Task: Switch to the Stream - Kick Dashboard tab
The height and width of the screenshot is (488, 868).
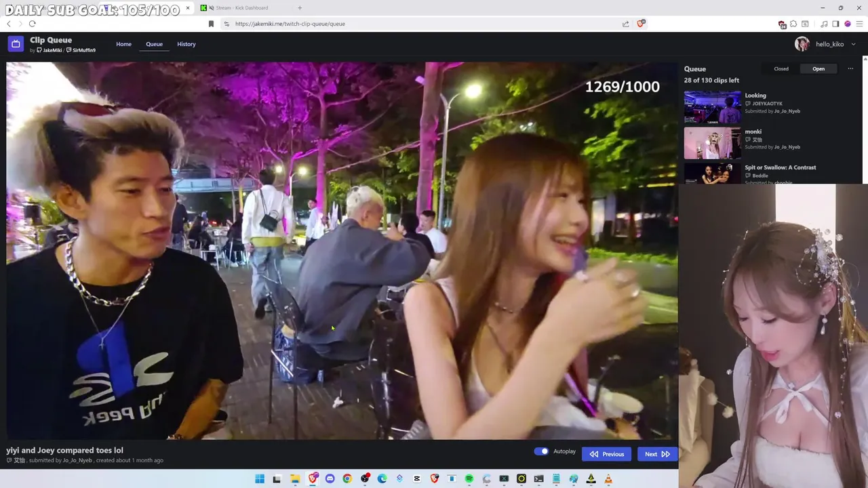Action: 241,8
